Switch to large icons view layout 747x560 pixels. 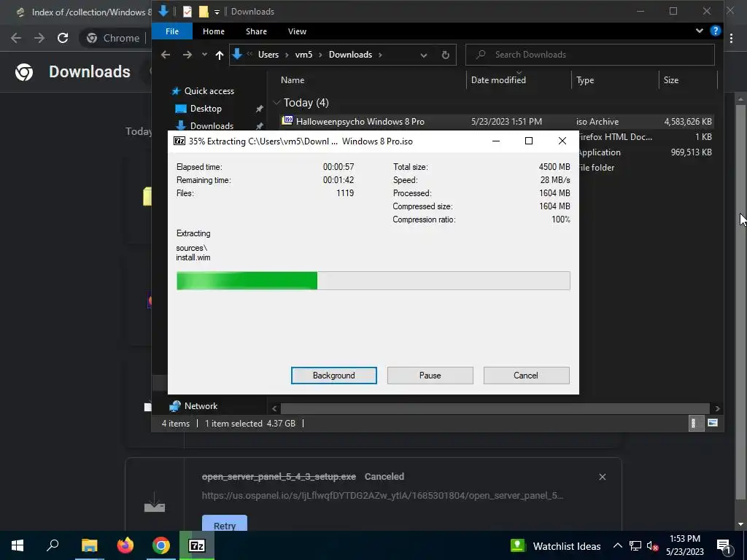pyautogui.click(x=713, y=423)
